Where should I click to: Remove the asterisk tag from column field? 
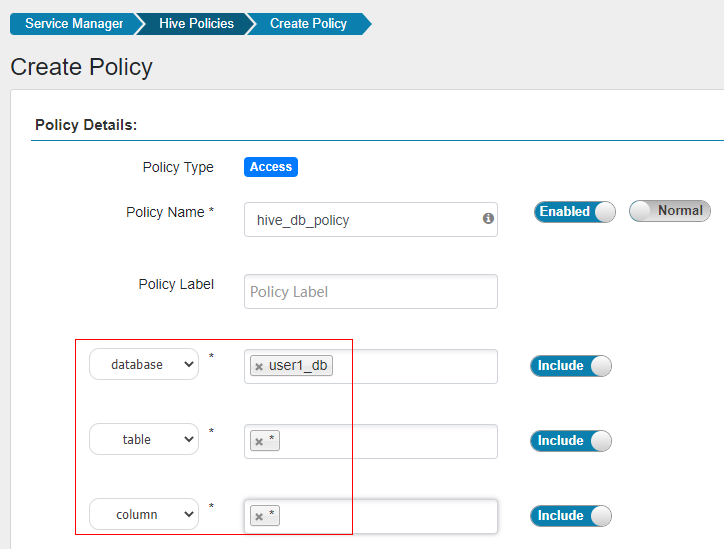tap(259, 517)
